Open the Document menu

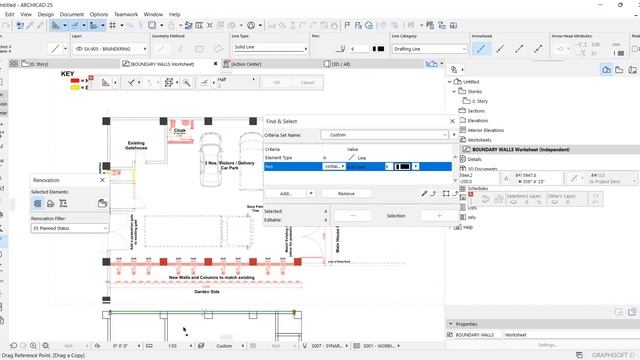[x=72, y=14]
